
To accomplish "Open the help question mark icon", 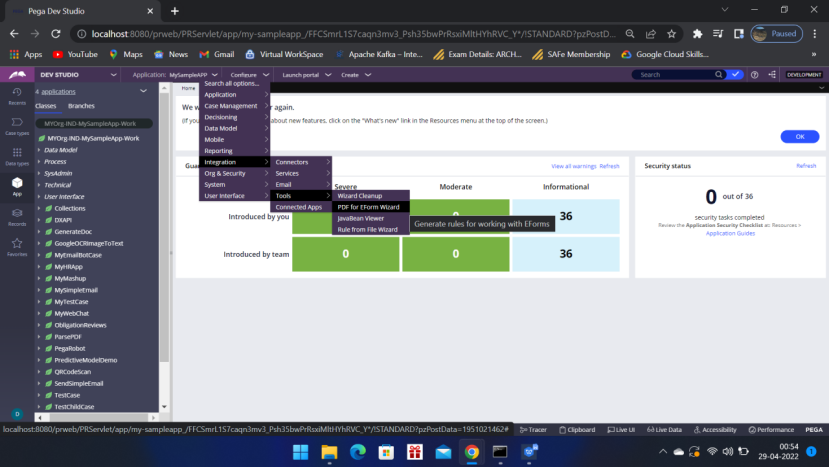I will [754, 75].
